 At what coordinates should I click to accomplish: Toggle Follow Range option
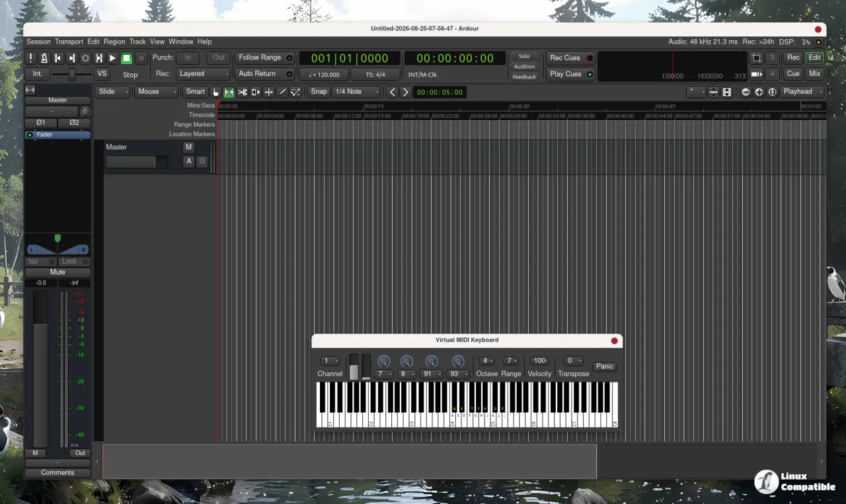pos(265,57)
